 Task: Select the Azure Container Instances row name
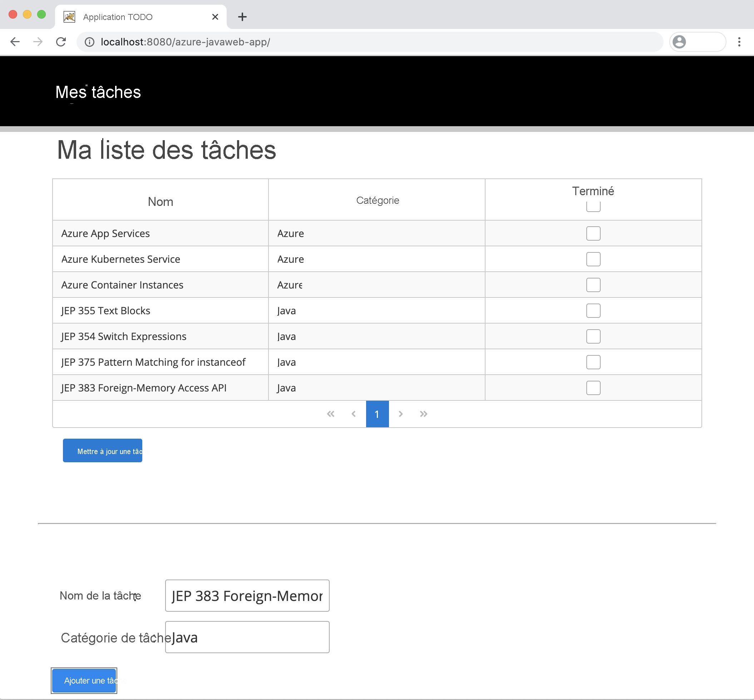(x=122, y=285)
